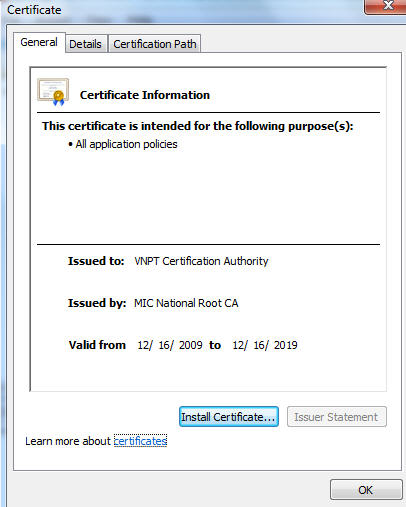
Task: Click the expiry date 12/16/2019
Action: click(x=265, y=345)
